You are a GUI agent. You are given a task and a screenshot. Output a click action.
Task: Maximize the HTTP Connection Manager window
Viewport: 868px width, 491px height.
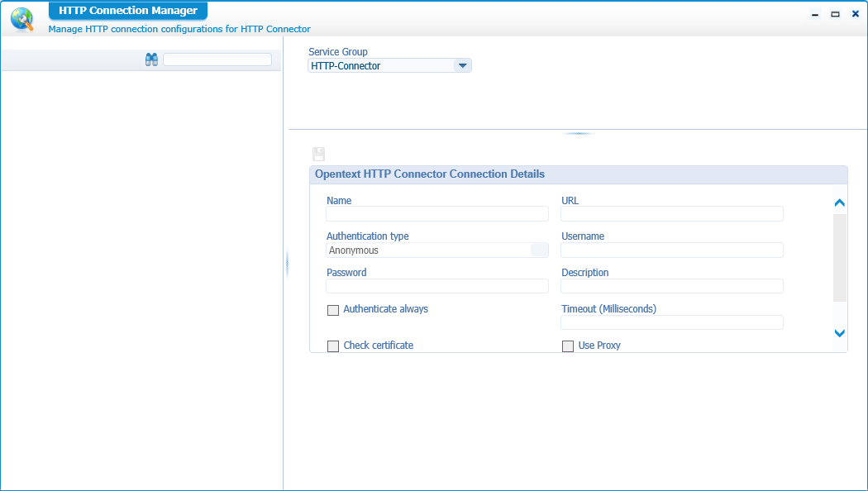pyautogui.click(x=835, y=14)
